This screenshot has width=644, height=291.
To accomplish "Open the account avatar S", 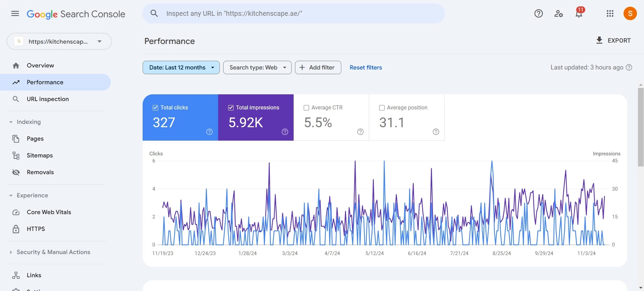I will pos(630,13).
